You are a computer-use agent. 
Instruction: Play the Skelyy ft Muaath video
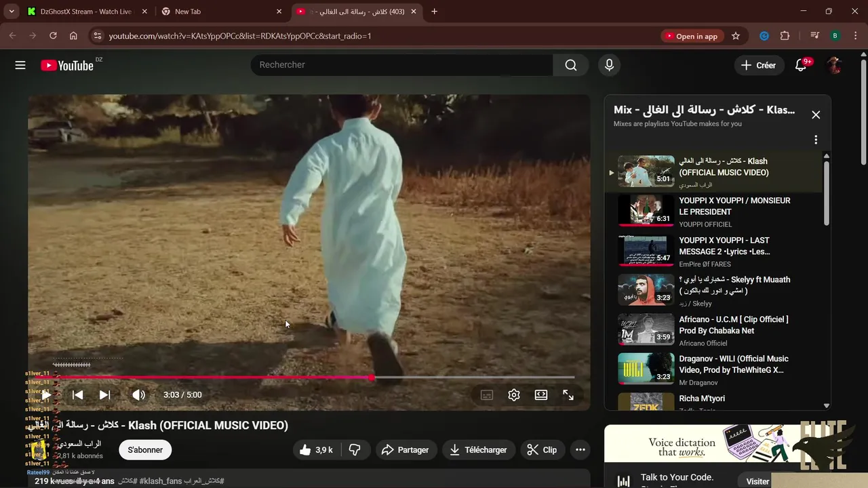713,291
